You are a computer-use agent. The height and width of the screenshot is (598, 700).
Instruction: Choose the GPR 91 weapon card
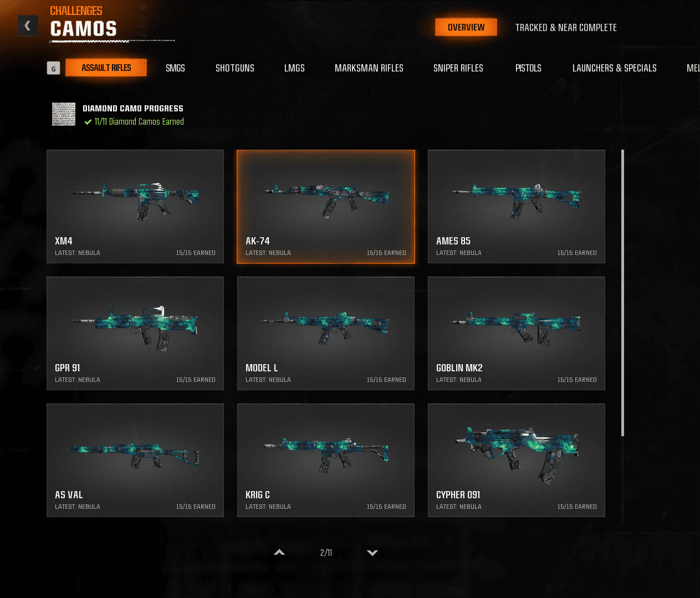[x=135, y=333]
